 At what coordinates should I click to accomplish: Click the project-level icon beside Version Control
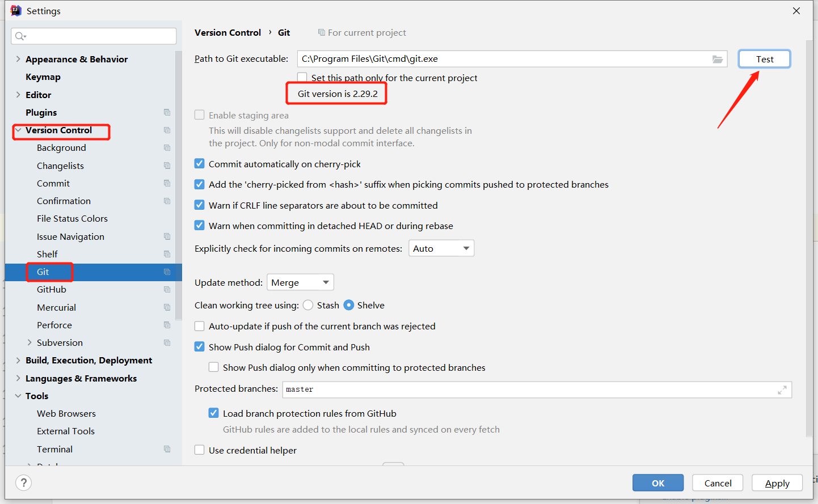pyautogui.click(x=167, y=130)
